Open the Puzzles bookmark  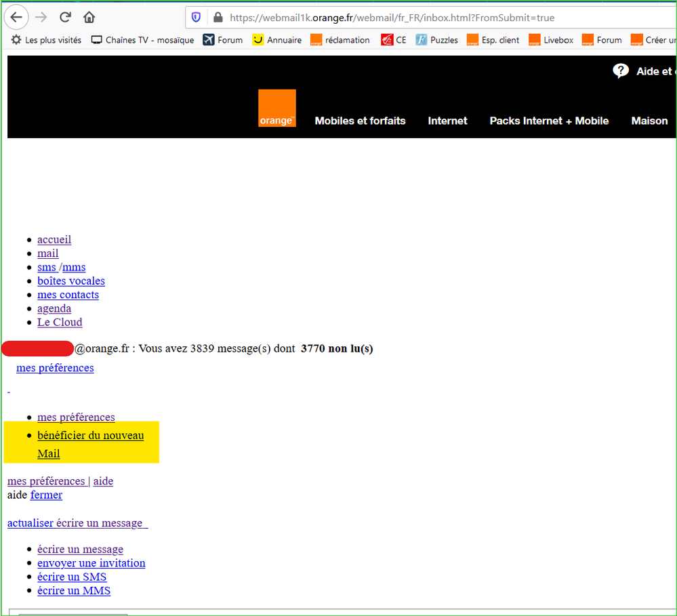tap(437, 40)
